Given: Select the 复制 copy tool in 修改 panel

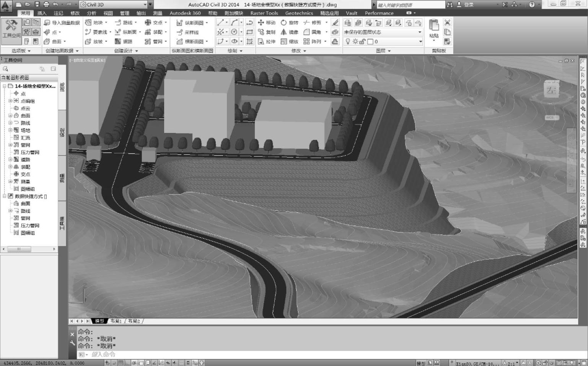Looking at the screenshot, I should [267, 32].
